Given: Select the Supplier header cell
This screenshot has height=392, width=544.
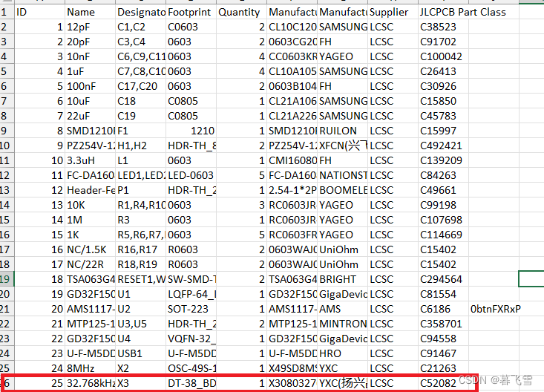Looking at the screenshot, I should 393,12.
